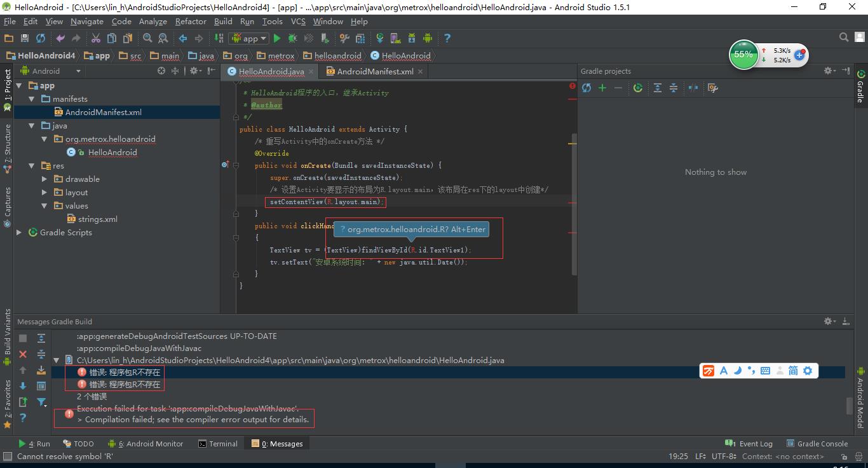
Task: Click the Replace icon in toolbar
Action: 163,38
